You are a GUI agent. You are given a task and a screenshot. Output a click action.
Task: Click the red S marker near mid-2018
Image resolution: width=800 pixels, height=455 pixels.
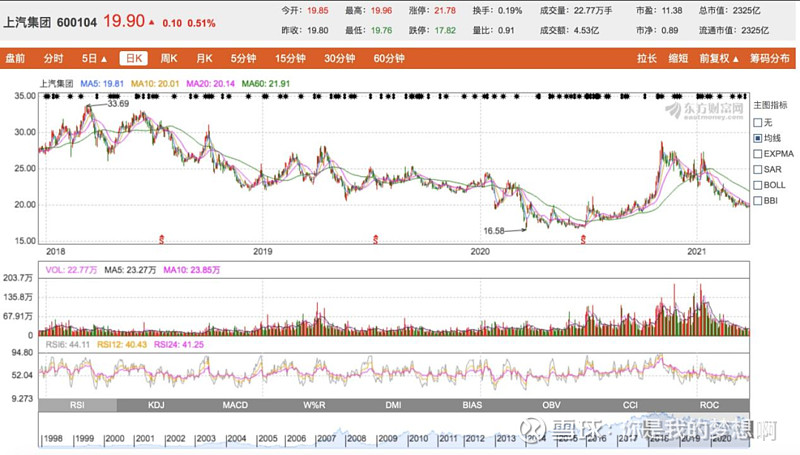(162, 239)
